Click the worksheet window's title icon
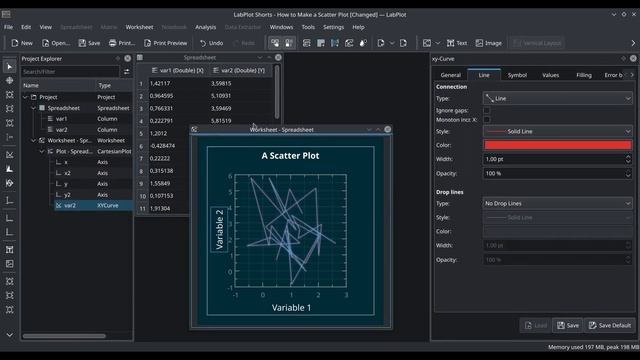 194,129
